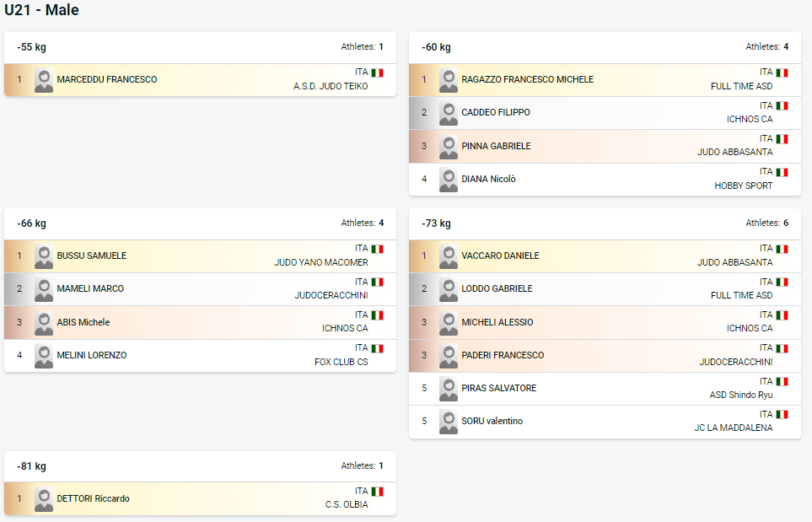Open athlete PINNA GABRIELE
Screen dimensions: 812x522
click(496, 146)
